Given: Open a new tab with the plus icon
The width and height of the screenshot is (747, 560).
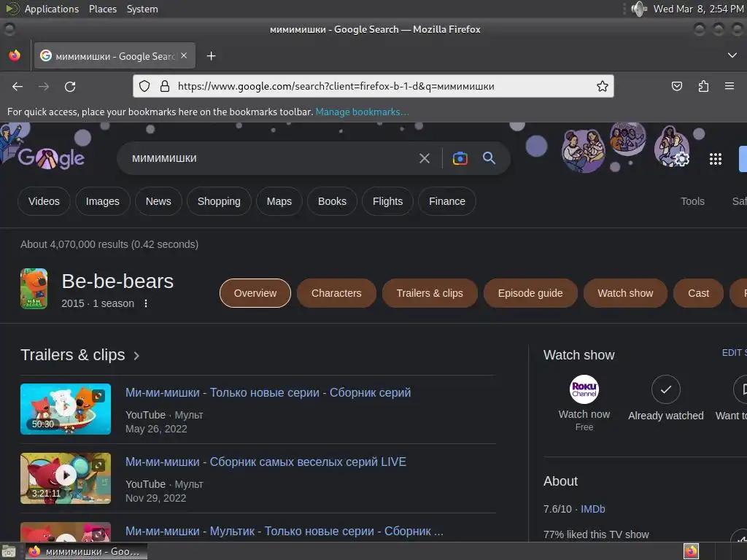Looking at the screenshot, I should pyautogui.click(x=211, y=56).
